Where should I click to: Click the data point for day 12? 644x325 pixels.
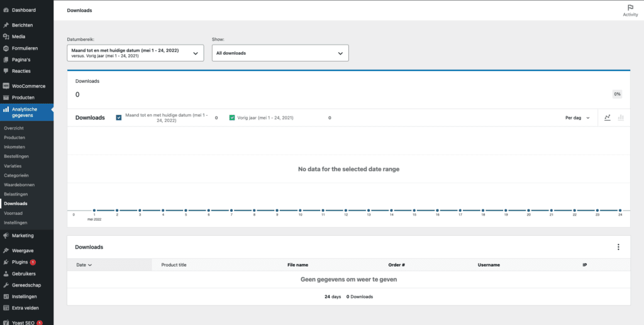click(346, 210)
